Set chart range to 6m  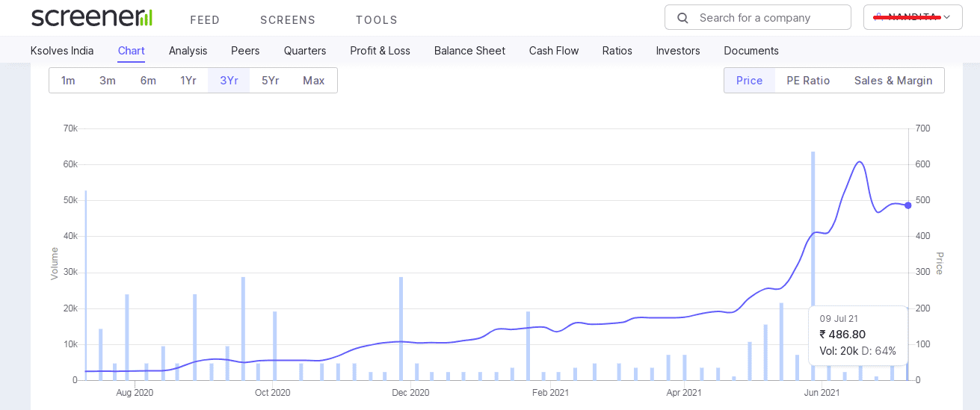[148, 81]
